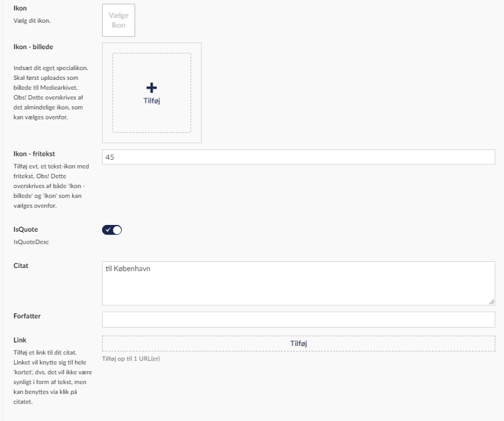The width and height of the screenshot is (504, 421).
Task: Grab the Citat textarea resize handle
Action: (x=491, y=302)
